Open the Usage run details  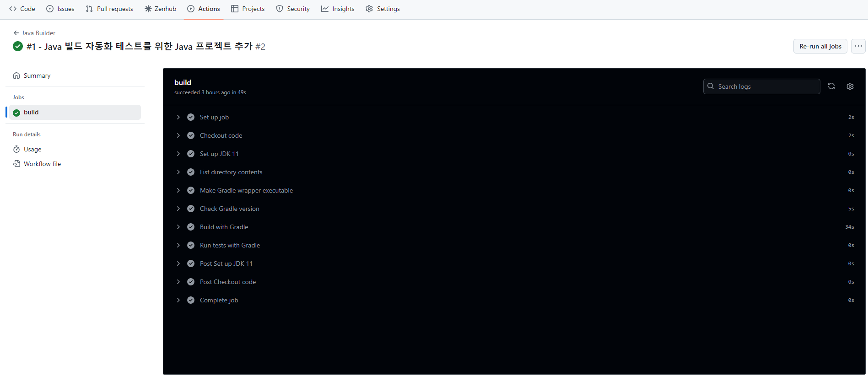pyautogui.click(x=75, y=149)
